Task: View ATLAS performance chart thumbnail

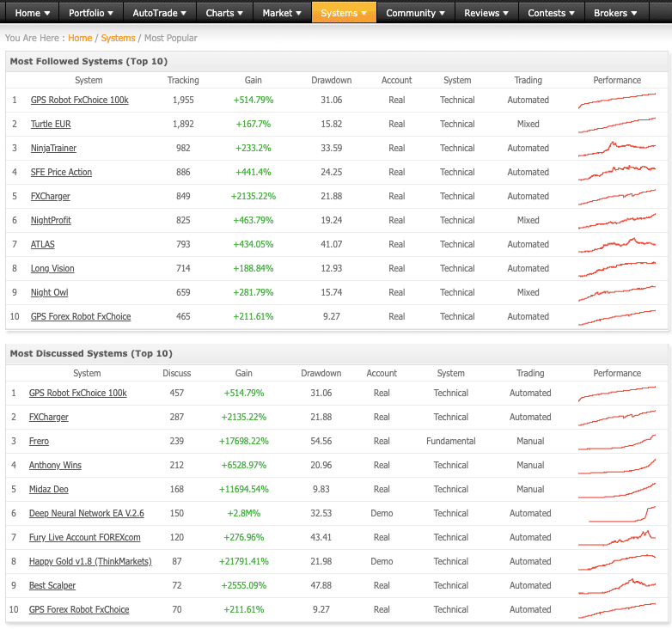Action: click(617, 245)
